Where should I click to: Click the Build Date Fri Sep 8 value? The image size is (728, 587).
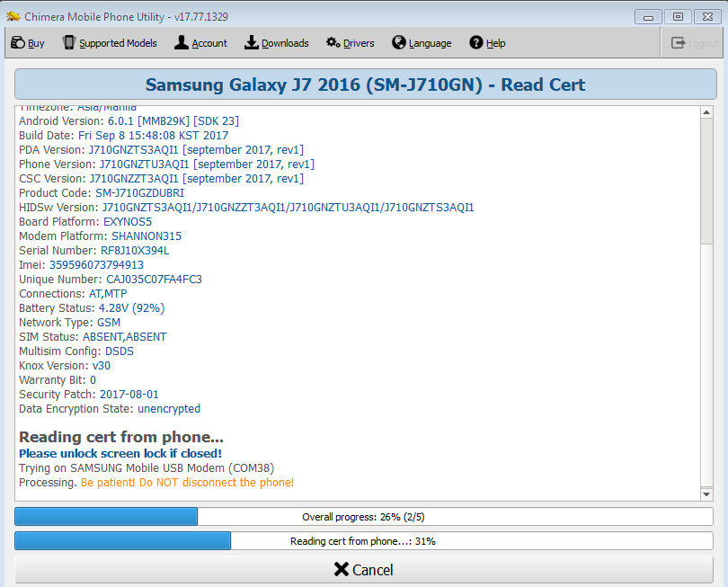153,136
